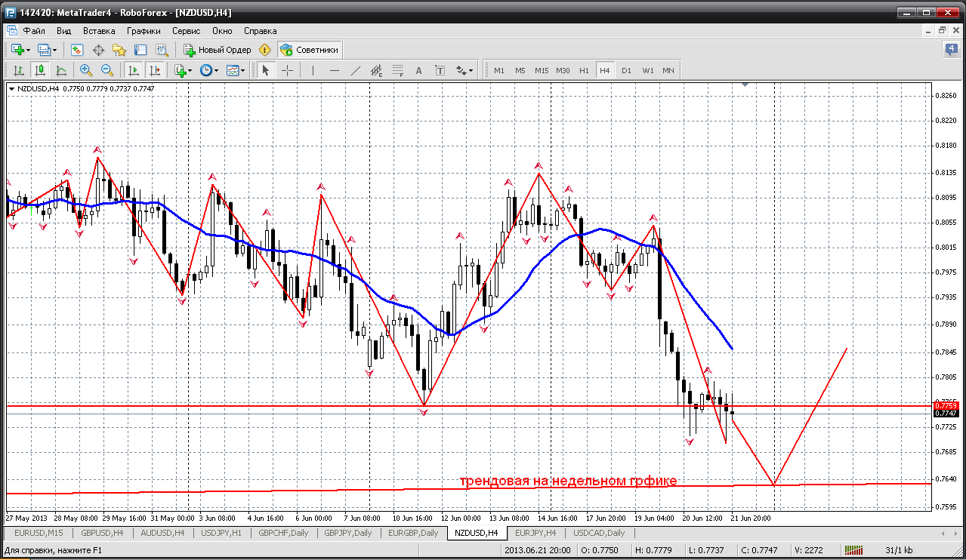The image size is (966, 560).
Task: Select the horizontal line drawing tool
Action: 335,70
